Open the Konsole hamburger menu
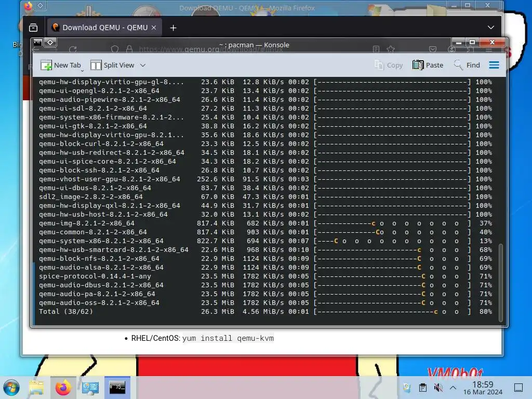This screenshot has height=399, width=532. tap(494, 65)
